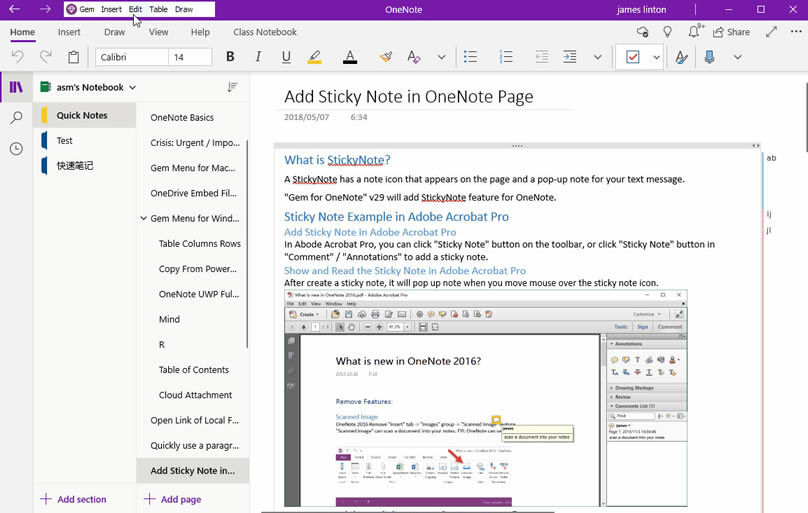Screen dimensions: 808x513
Task: Click the dictate microphone icon
Action: (709, 57)
